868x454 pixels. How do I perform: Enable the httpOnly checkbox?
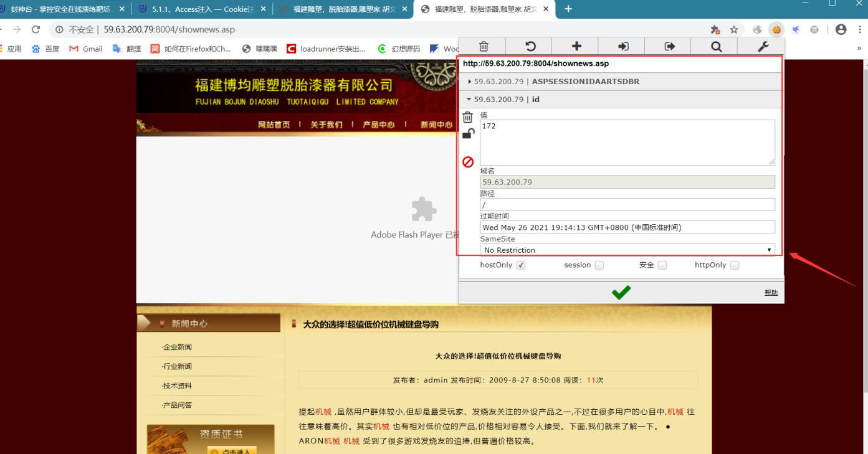coord(735,265)
